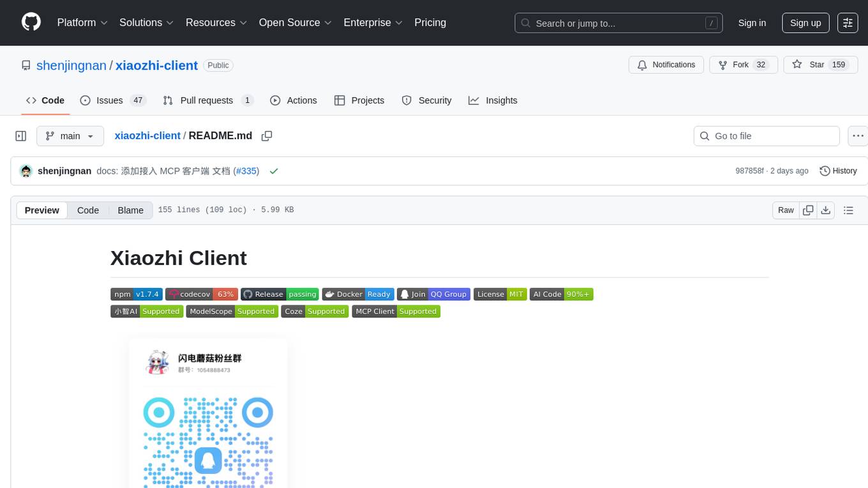Click the Sign up button
868x488 pixels.
pos(805,23)
